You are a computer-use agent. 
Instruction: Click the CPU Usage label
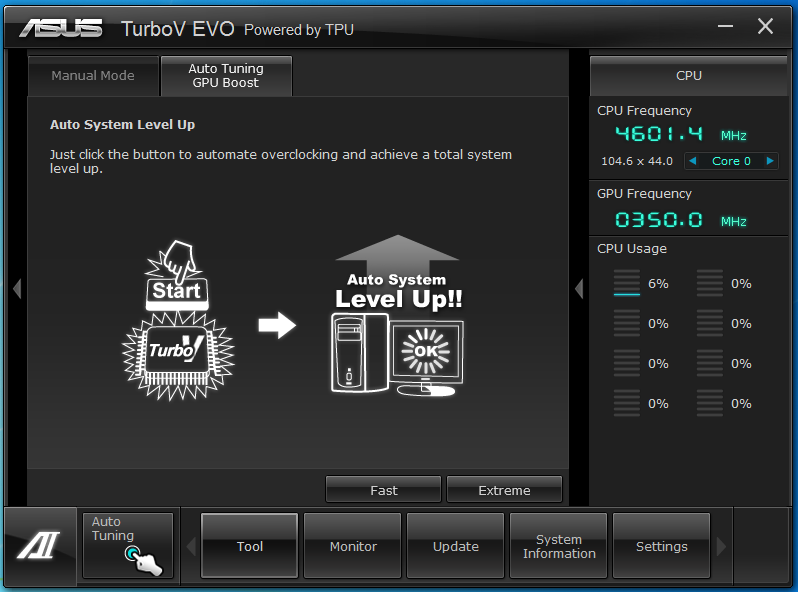(x=632, y=248)
